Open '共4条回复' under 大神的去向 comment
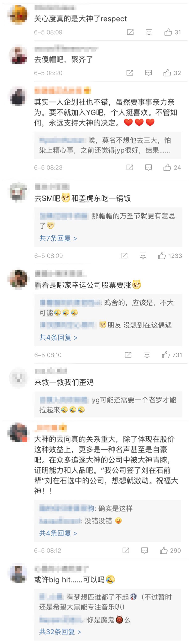The image size is (190, 644). click(x=58, y=533)
